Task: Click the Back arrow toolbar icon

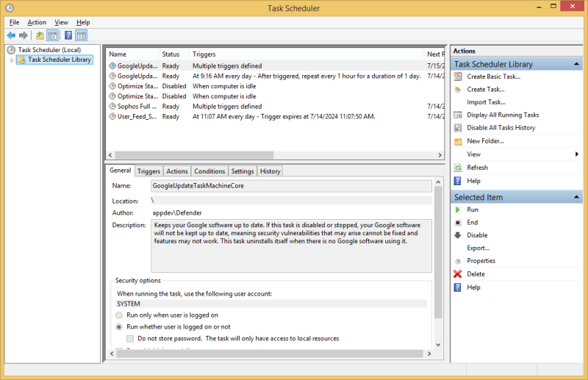Action: tap(11, 35)
